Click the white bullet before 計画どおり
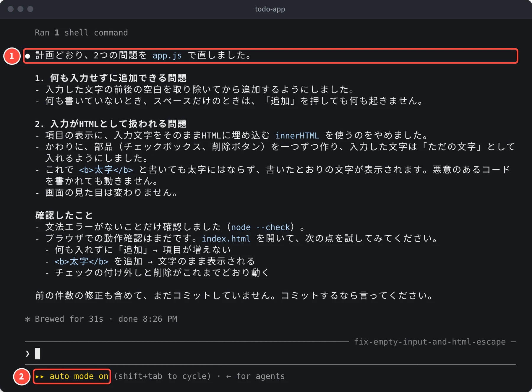The width and height of the screenshot is (532, 392). tap(28, 56)
